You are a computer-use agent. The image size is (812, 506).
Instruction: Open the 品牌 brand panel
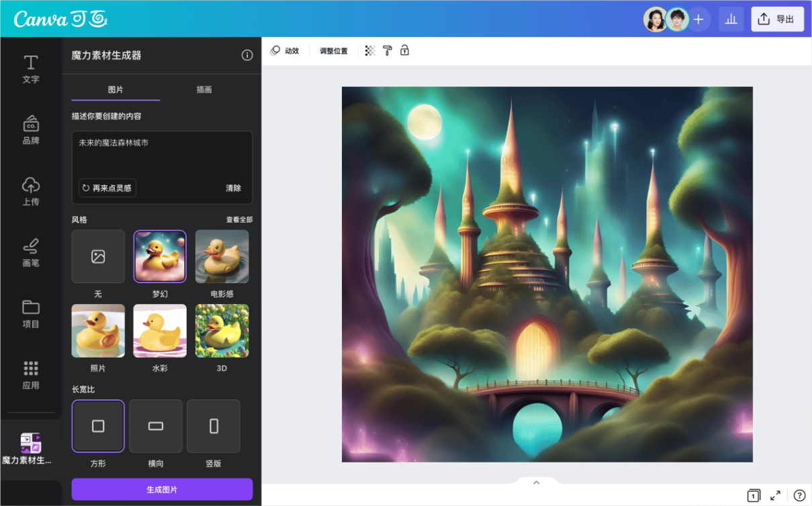pos(31,130)
